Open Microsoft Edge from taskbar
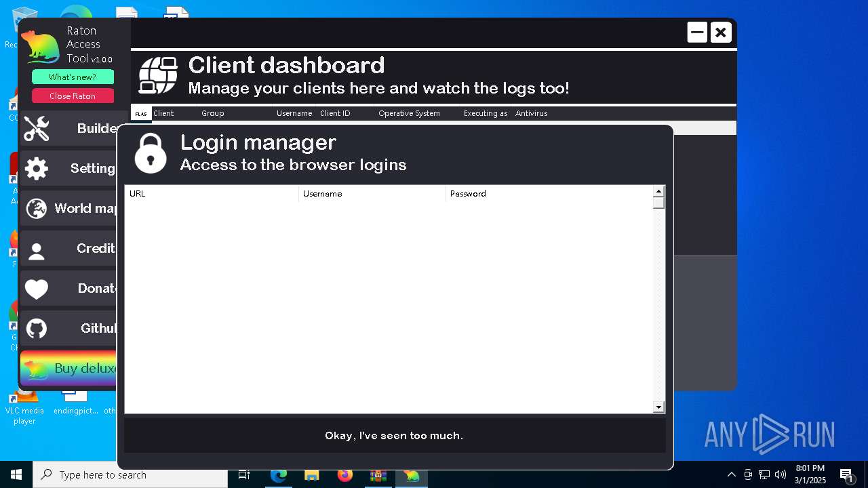The width and height of the screenshot is (868, 488). click(x=279, y=474)
